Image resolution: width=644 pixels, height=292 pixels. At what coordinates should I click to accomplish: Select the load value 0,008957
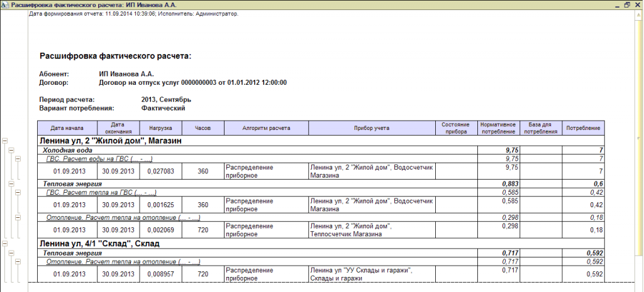pos(160,274)
